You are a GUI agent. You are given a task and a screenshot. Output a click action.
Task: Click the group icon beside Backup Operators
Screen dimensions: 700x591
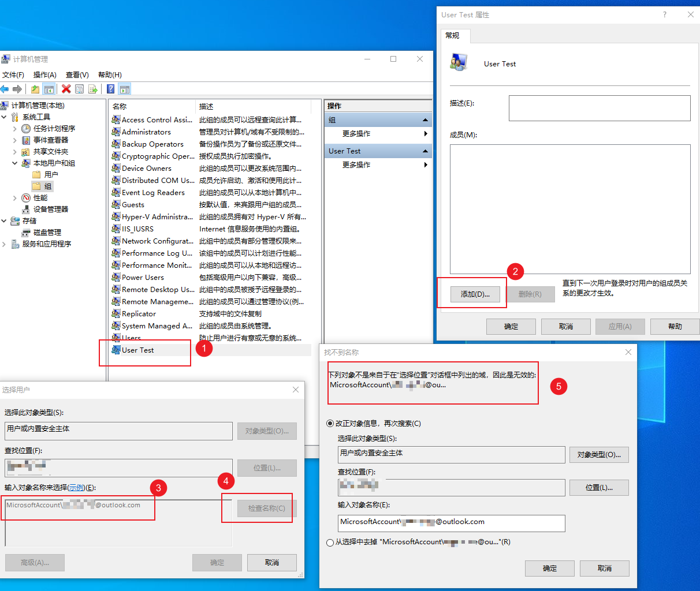click(116, 144)
